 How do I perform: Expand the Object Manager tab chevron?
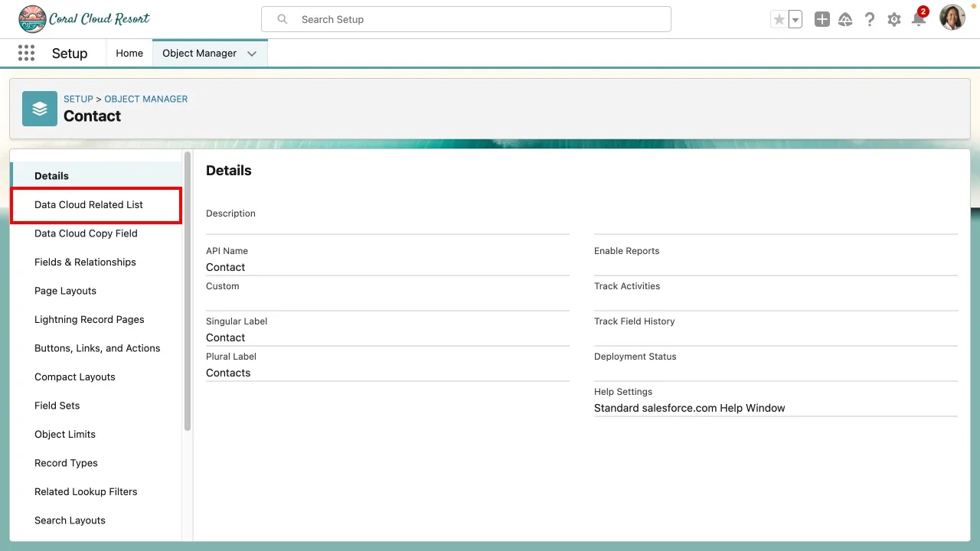pyautogui.click(x=252, y=54)
